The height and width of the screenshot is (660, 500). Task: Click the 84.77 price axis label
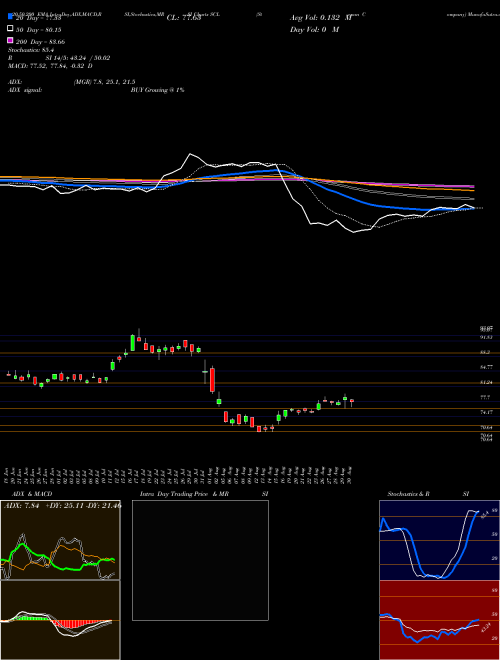(487, 367)
